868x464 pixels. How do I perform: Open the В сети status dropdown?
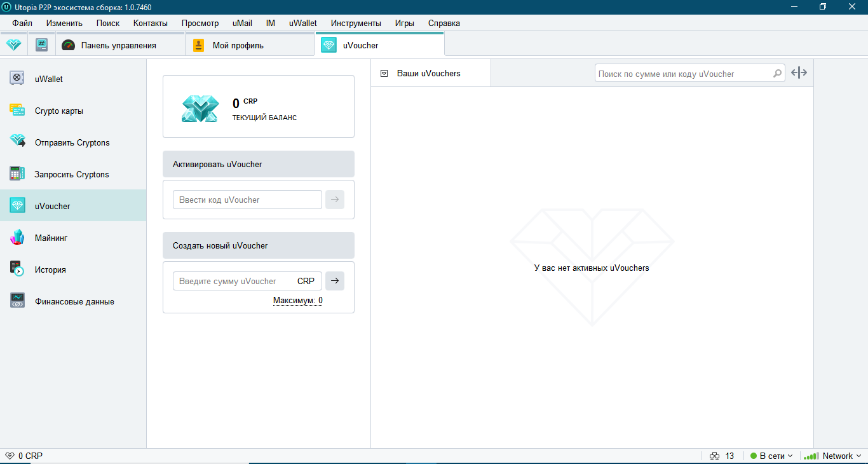(x=771, y=456)
